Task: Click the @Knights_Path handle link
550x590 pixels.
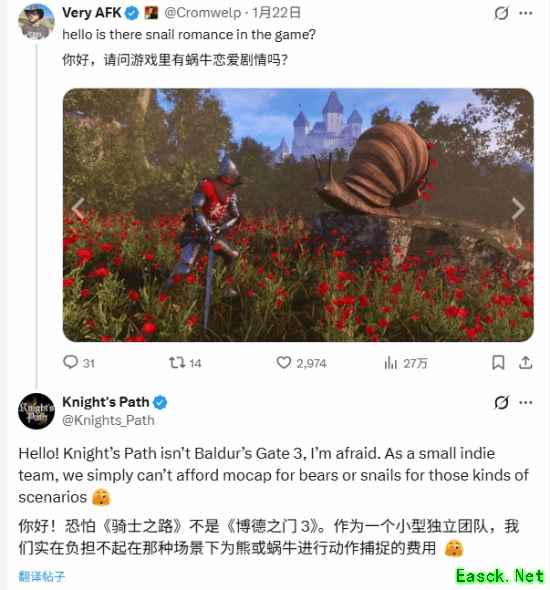Action: 108,420
